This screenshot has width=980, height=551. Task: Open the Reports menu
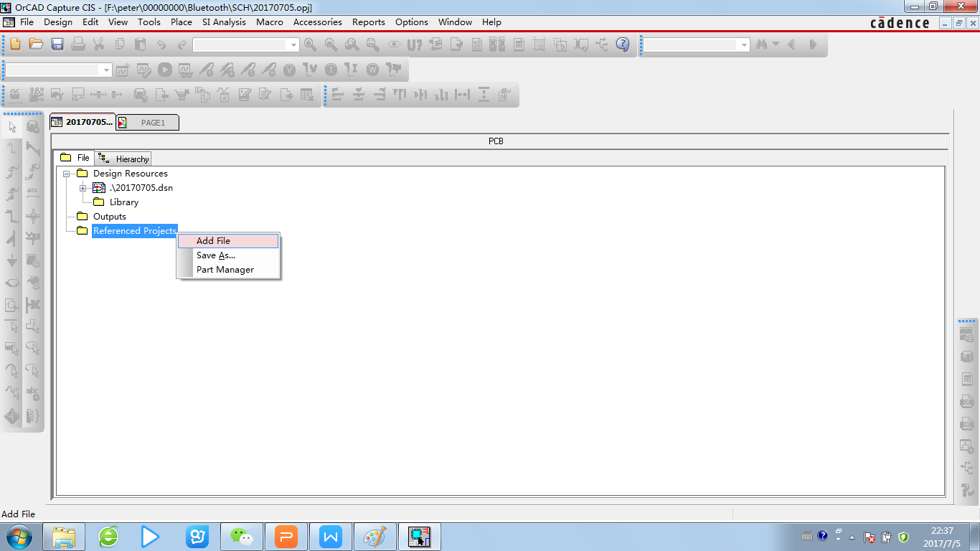click(369, 22)
